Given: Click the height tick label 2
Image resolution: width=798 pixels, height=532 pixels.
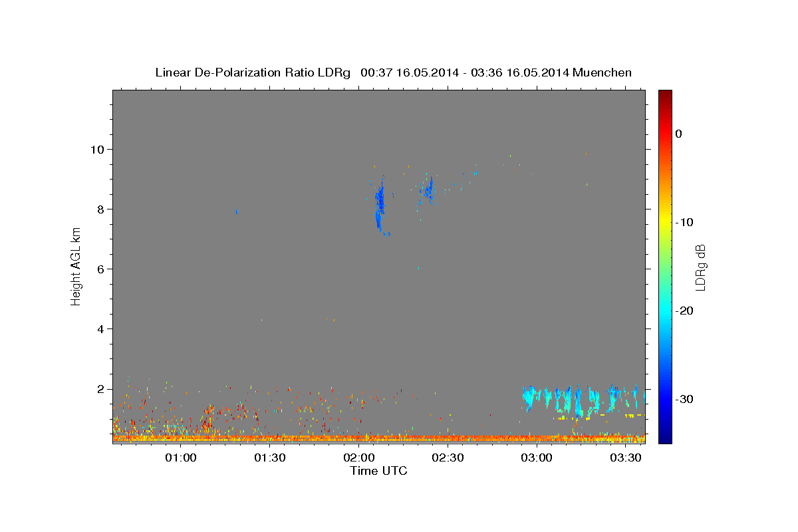Looking at the screenshot, I should pyautogui.click(x=101, y=388).
